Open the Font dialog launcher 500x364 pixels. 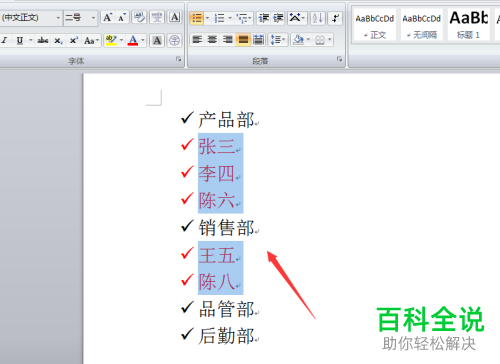(x=179, y=59)
